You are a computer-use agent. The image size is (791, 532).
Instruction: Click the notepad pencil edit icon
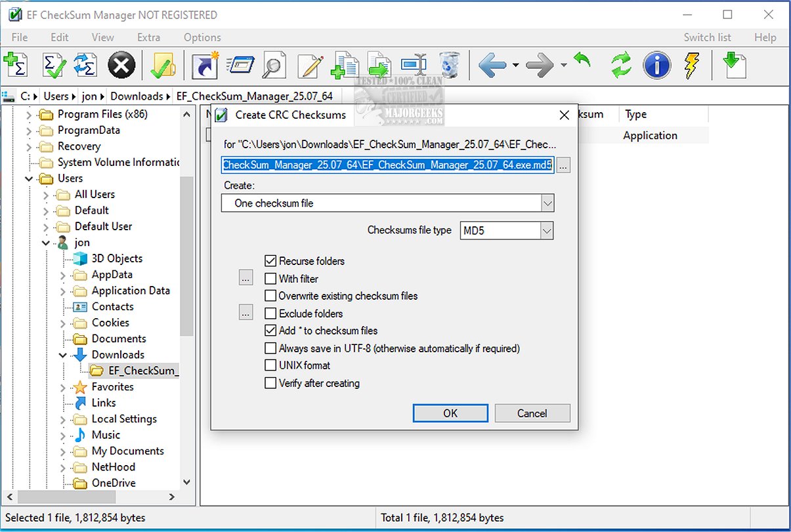coord(310,65)
